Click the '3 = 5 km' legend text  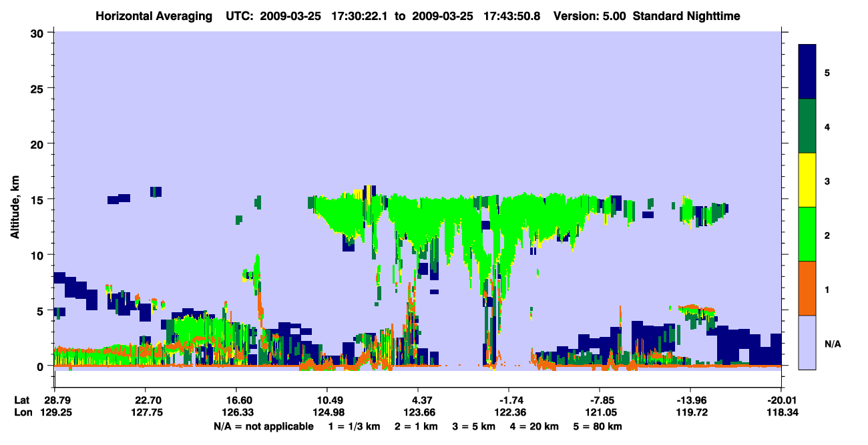tap(475, 426)
